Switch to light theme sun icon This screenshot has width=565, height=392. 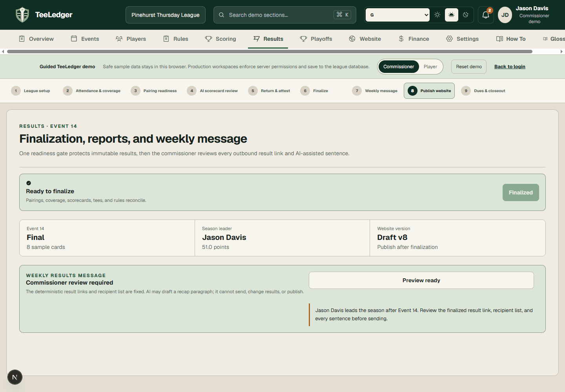click(437, 15)
